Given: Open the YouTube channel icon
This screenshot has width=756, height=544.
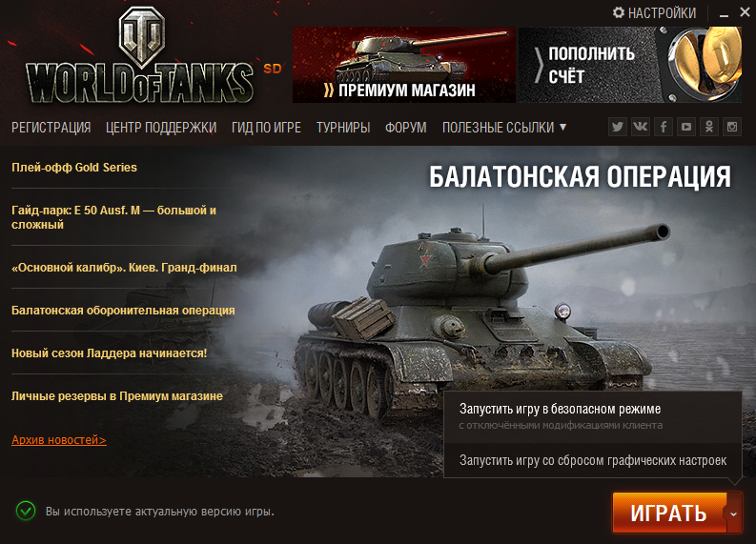Looking at the screenshot, I should [x=686, y=128].
